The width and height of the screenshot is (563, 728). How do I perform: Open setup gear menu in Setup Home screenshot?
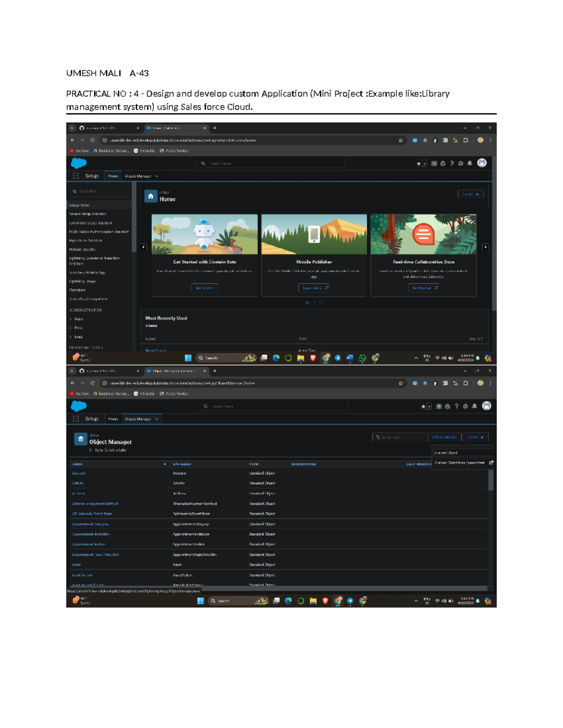(x=461, y=163)
